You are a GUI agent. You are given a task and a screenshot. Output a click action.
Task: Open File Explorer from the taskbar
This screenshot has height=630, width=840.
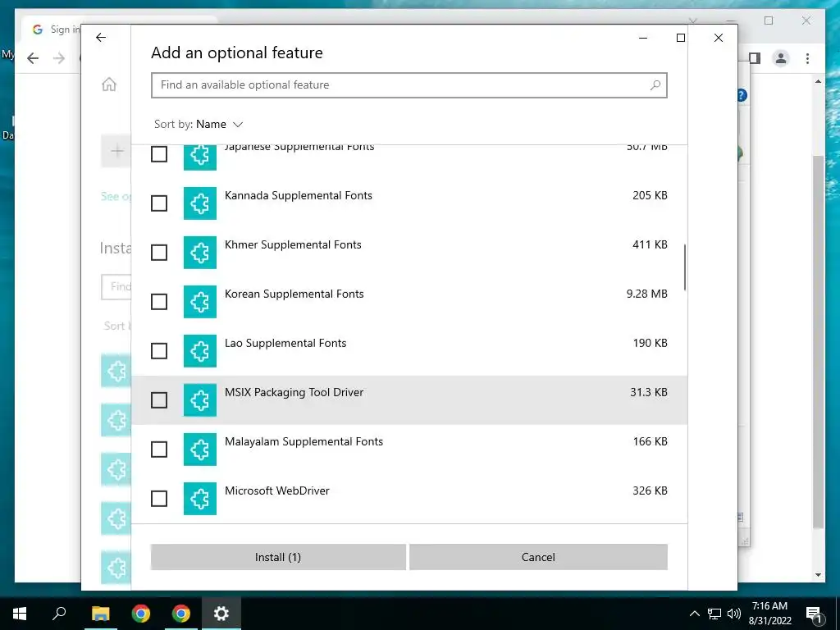pyautogui.click(x=100, y=614)
